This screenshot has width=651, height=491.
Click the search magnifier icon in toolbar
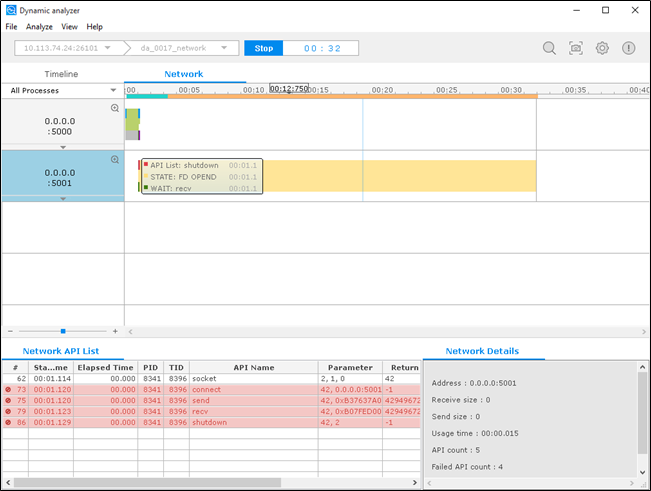click(x=549, y=48)
